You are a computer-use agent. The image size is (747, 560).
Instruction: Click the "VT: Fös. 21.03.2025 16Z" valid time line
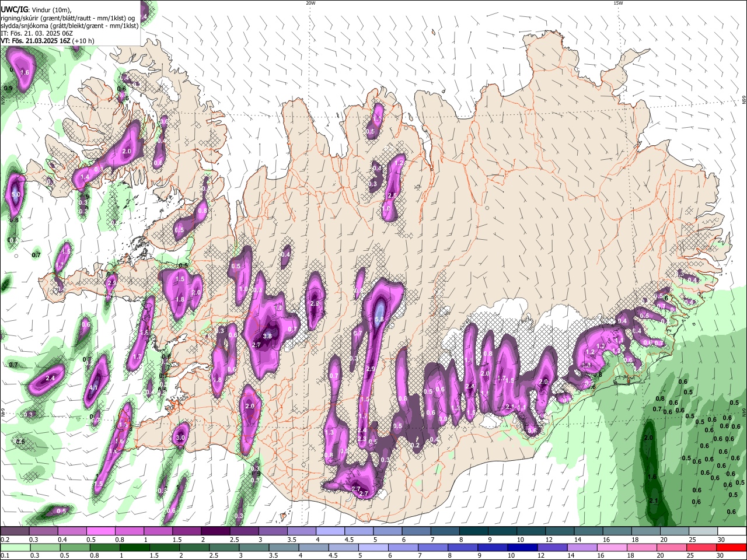pyautogui.click(x=47, y=41)
